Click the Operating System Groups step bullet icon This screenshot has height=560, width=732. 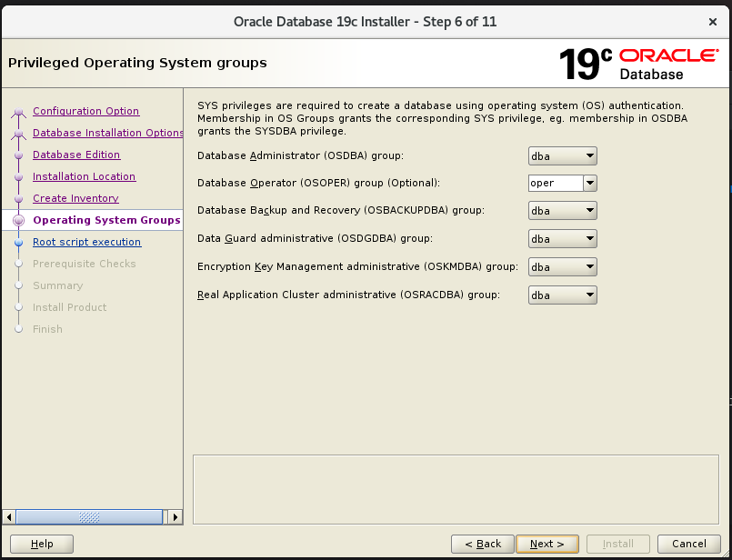point(19,220)
